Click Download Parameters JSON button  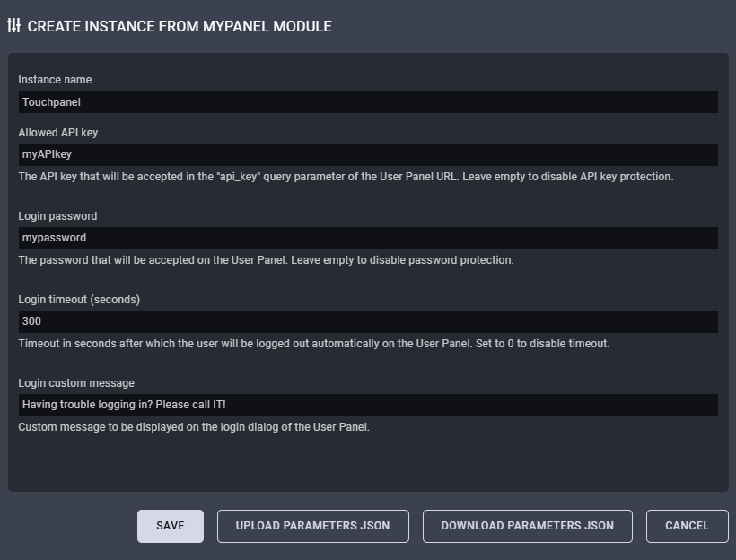[528, 526]
